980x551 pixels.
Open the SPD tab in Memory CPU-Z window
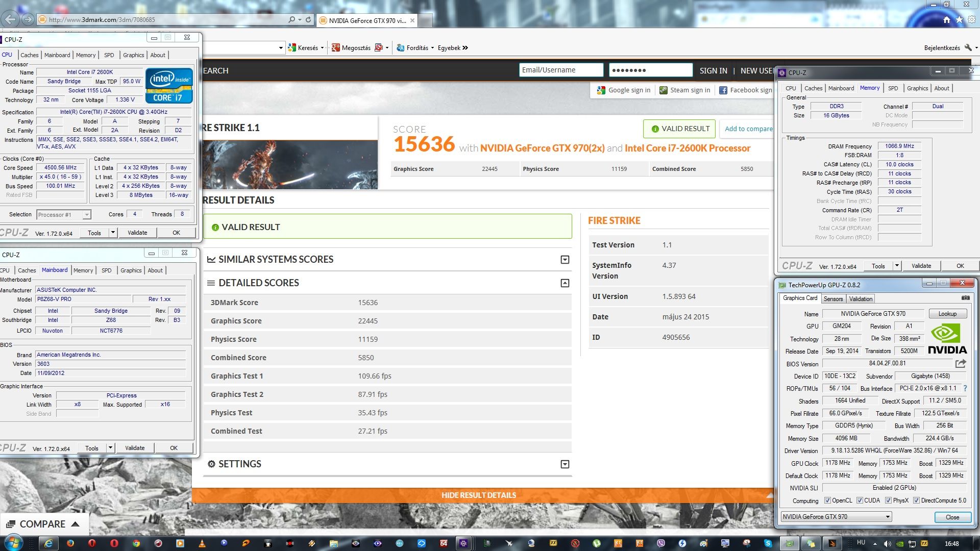point(893,88)
